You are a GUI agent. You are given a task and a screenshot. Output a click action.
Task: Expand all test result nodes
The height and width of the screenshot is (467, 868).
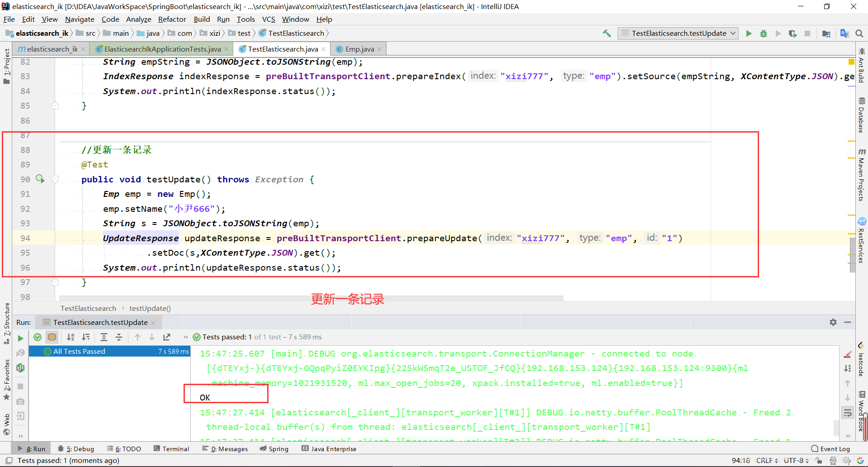(104, 337)
